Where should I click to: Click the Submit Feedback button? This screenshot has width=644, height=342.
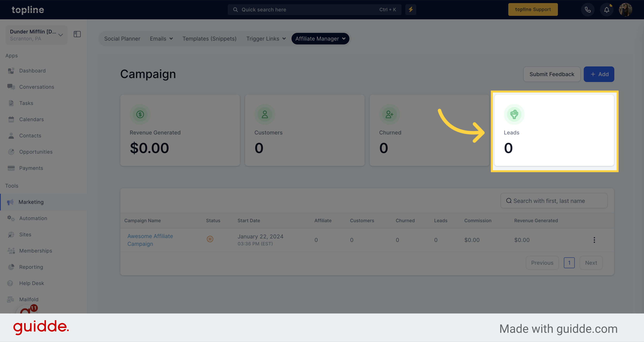click(552, 74)
